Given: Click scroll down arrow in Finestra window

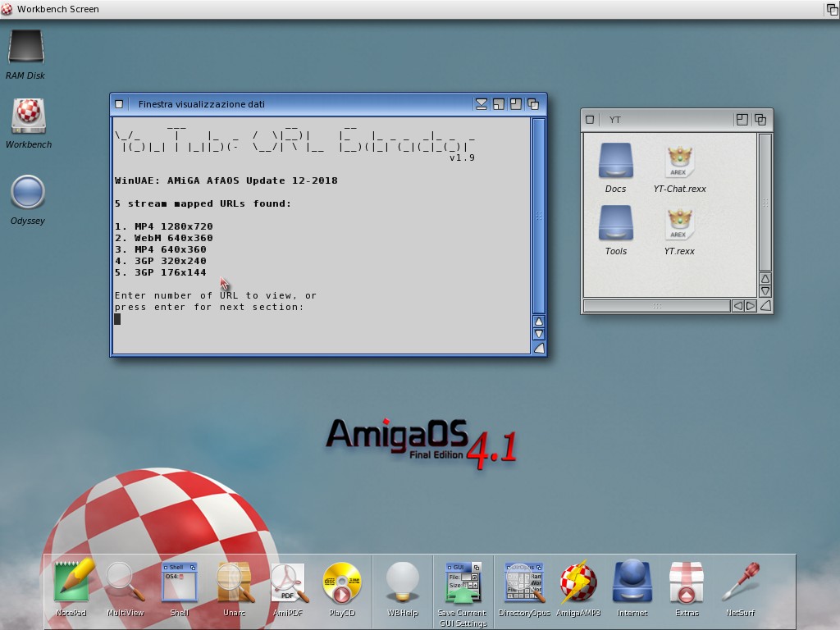Looking at the screenshot, I should click(x=539, y=334).
